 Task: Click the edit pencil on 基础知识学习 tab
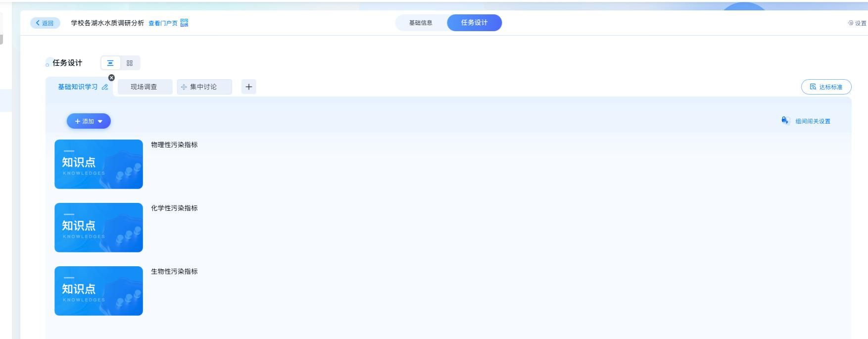(x=105, y=87)
